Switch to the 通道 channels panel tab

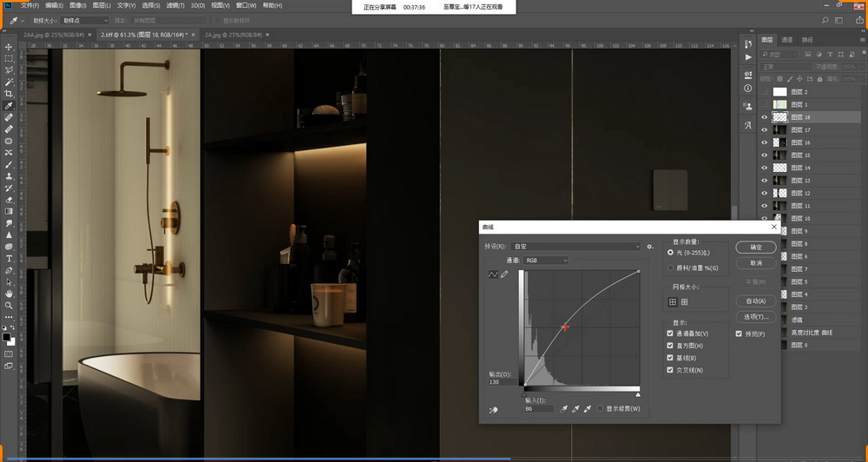[786, 40]
